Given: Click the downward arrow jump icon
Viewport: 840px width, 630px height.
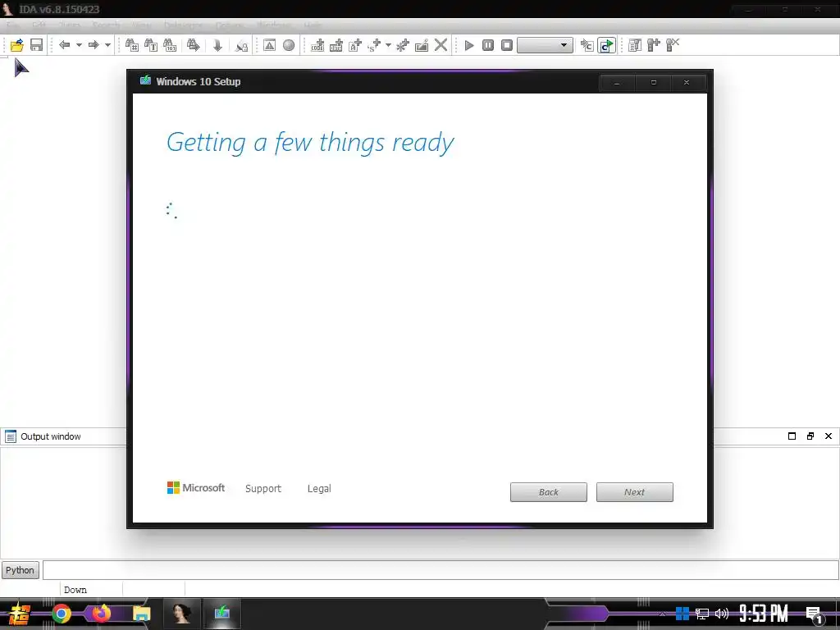Looking at the screenshot, I should (217, 45).
